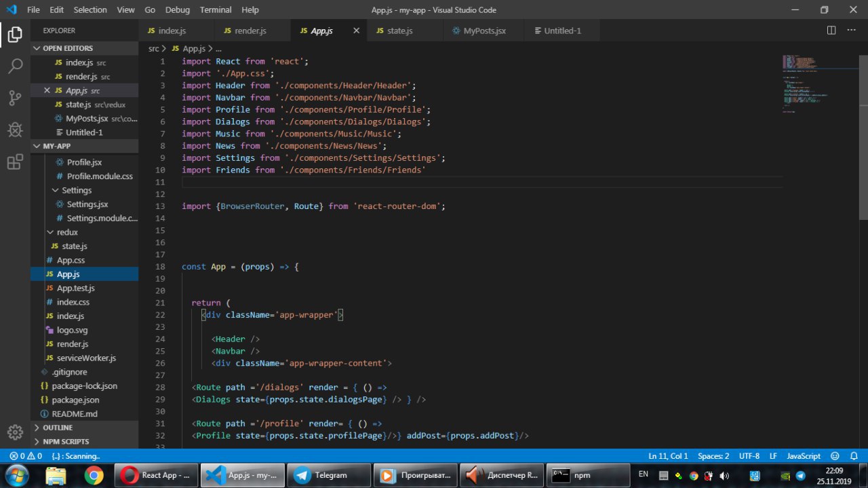
Task: Open the Search view in activity bar
Action: (15, 66)
